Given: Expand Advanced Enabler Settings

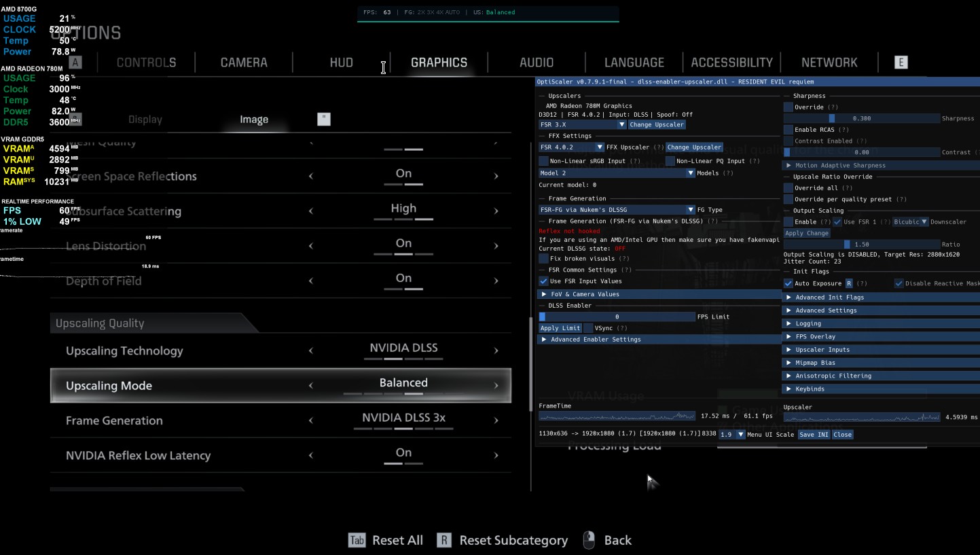Looking at the screenshot, I should tap(659, 340).
